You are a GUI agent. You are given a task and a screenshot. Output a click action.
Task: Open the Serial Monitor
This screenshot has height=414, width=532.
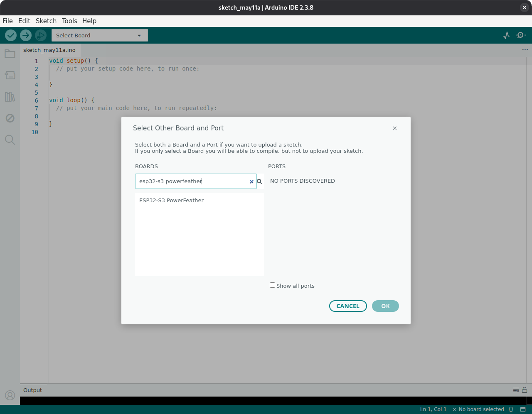[x=521, y=35]
